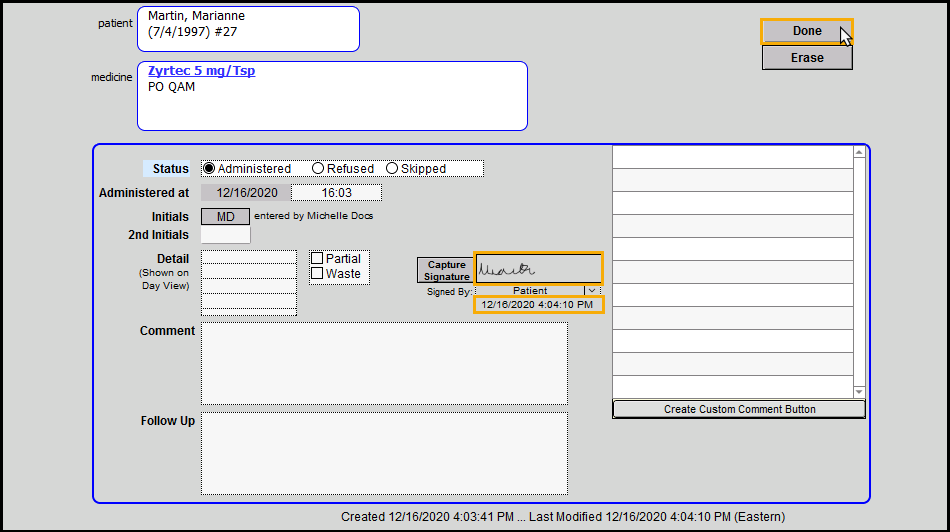Edit the administered date field 12/16/2020
The height and width of the screenshot is (532, 950).
246,193
